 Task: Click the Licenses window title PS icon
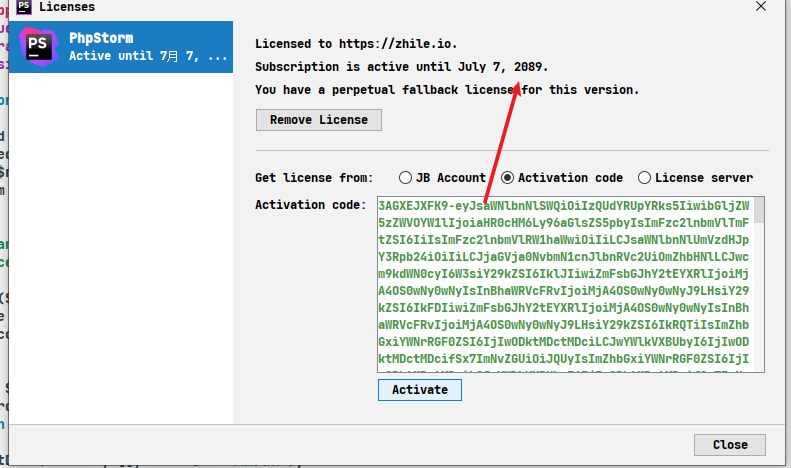point(24,7)
